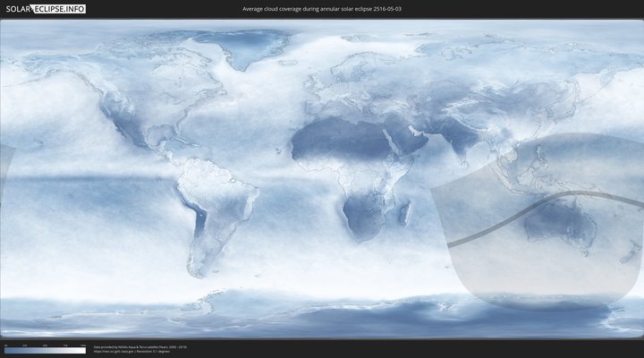
Task: Click the title 'Average cloud coverage during annular solar eclipse 2516-05-03'
Action: coord(322,9)
